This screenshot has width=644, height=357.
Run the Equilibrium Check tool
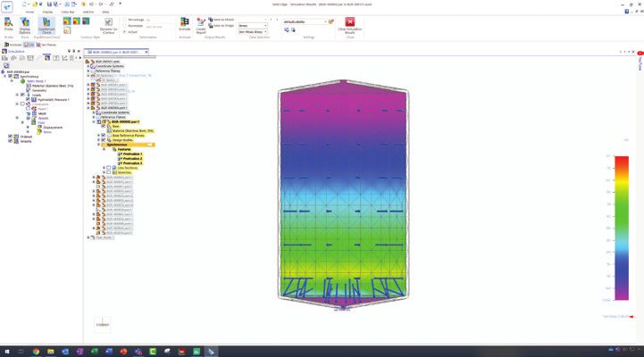coord(46,24)
